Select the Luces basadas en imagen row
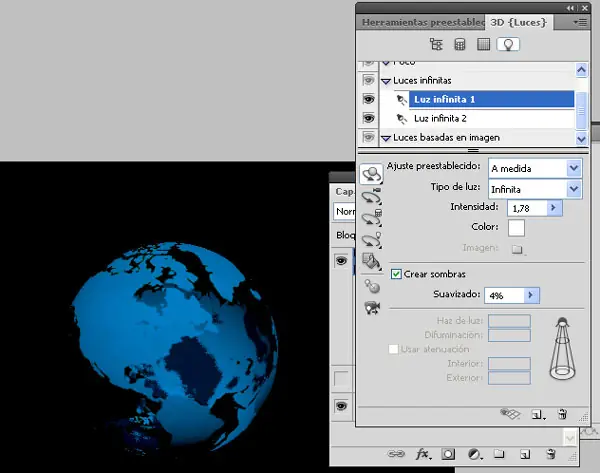The image size is (600, 473). pyautogui.click(x=477, y=137)
